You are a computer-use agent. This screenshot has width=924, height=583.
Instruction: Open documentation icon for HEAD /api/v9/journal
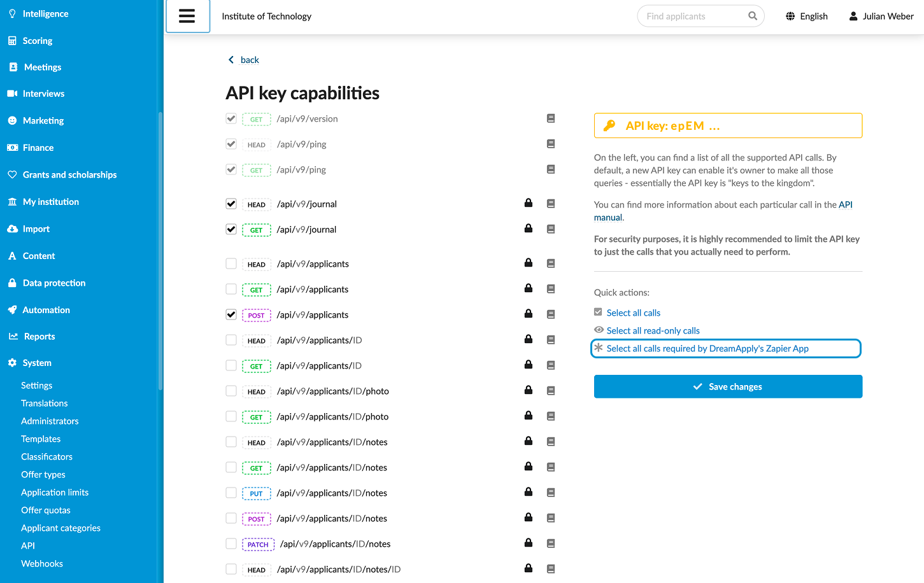[551, 204]
